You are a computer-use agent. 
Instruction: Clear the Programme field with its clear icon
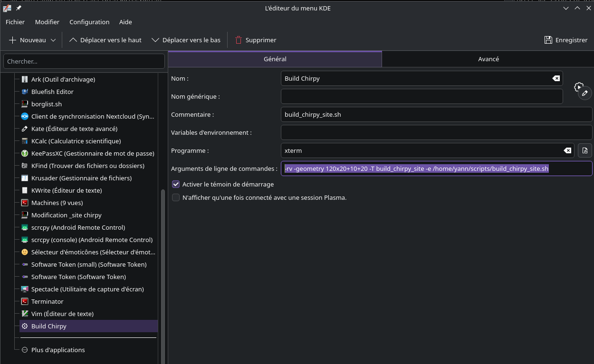tap(567, 150)
